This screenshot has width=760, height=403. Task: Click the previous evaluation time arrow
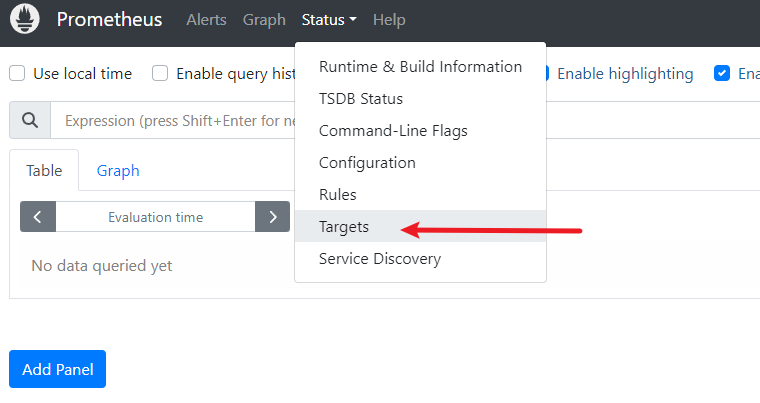pos(38,217)
